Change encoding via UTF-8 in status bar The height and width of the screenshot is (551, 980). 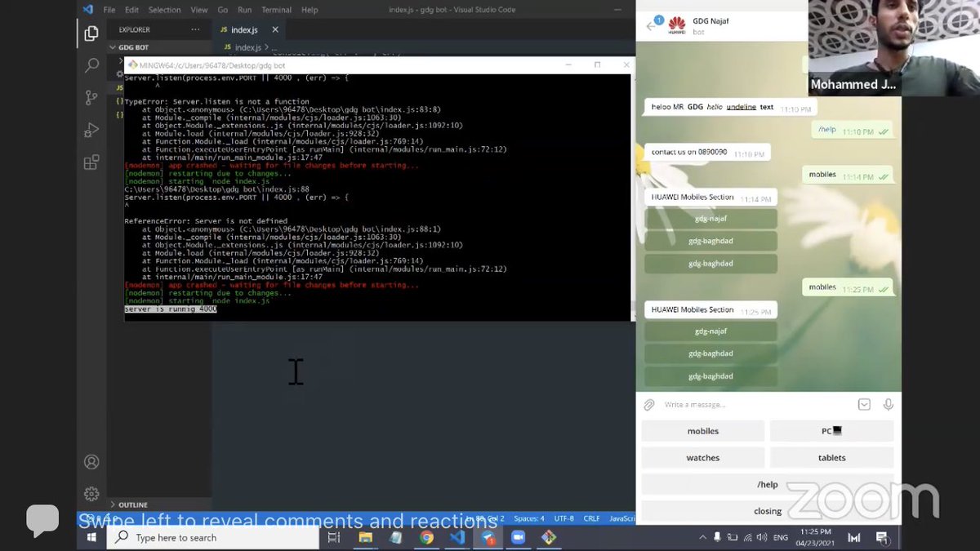(x=564, y=518)
